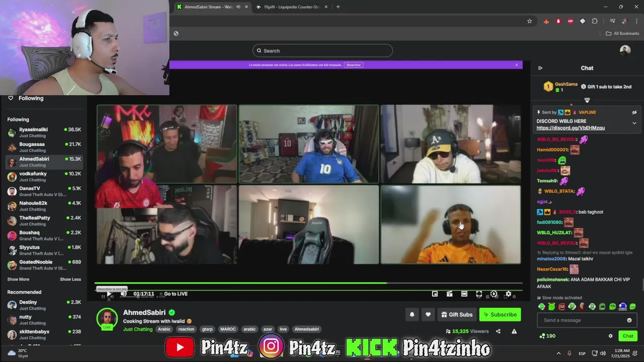Click the Search input field
The image size is (644, 362).
(322, 51)
